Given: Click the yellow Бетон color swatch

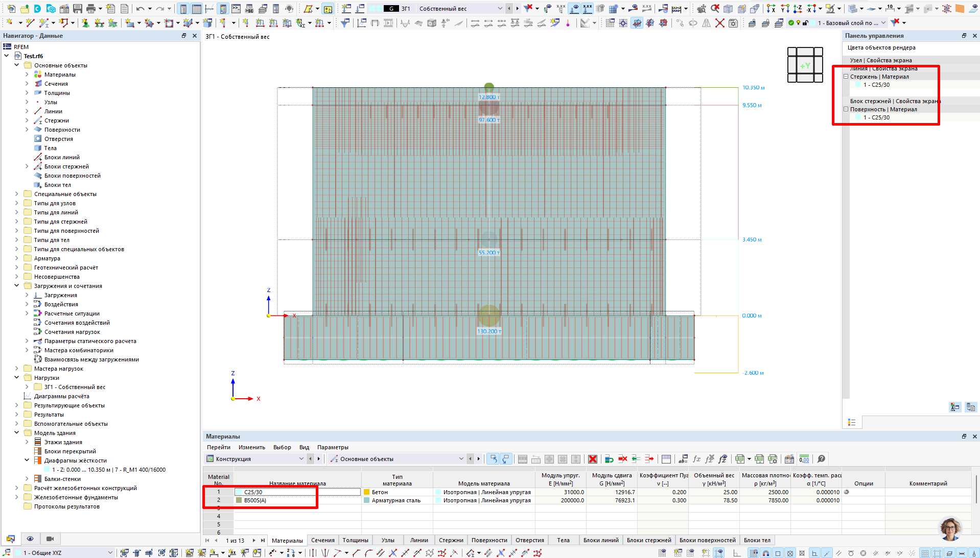Looking at the screenshot, I should 366,492.
